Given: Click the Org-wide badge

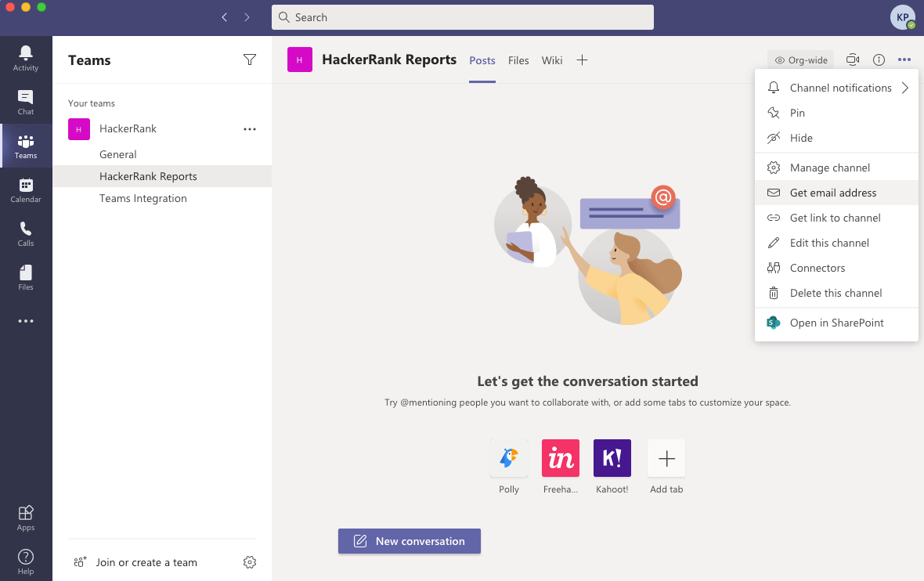Looking at the screenshot, I should pyautogui.click(x=801, y=60).
